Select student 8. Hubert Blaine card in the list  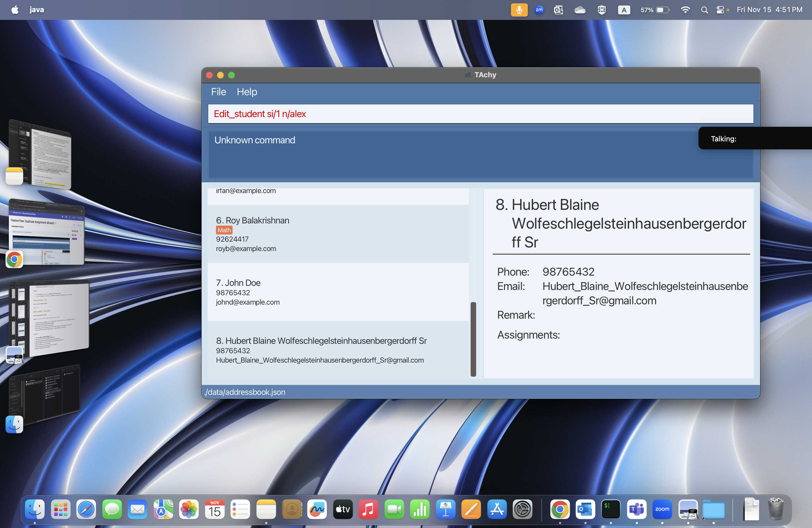pyautogui.click(x=338, y=350)
